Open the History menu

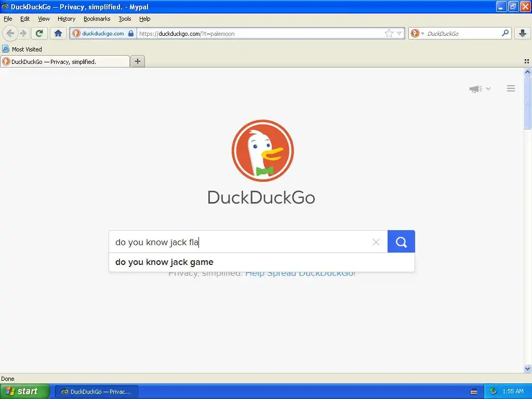click(x=66, y=19)
